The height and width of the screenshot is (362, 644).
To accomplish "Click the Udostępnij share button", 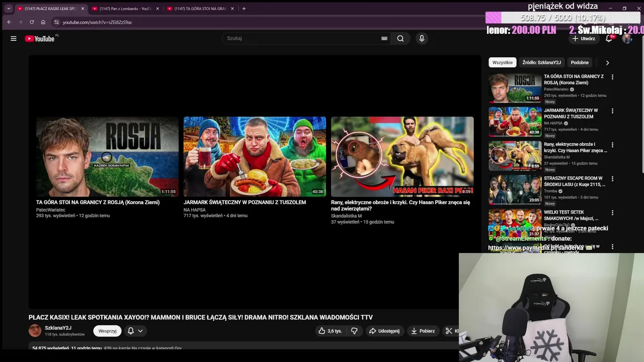I will coord(384,331).
